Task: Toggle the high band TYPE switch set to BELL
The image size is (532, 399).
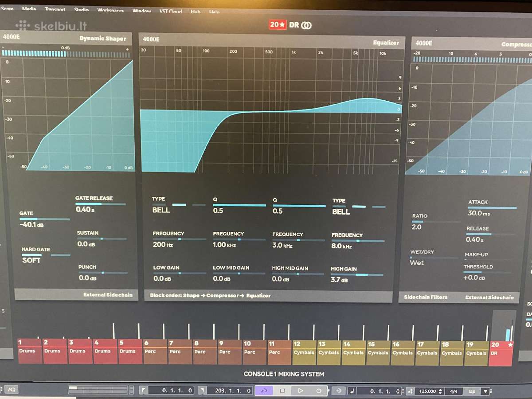Action: tap(359, 207)
